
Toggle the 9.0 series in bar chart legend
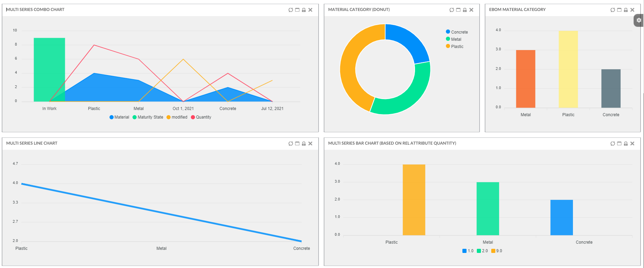click(x=496, y=251)
